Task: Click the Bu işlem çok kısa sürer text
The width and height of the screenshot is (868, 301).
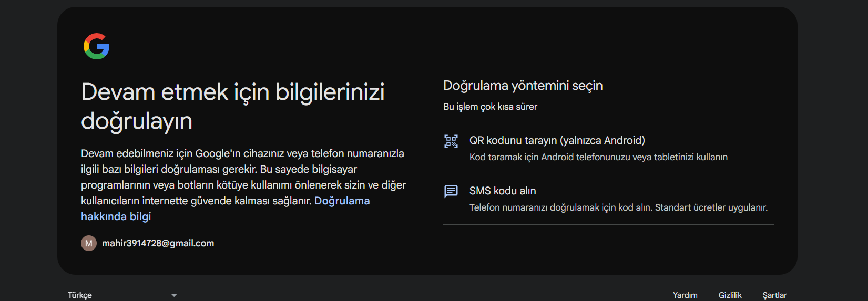Action: point(490,107)
